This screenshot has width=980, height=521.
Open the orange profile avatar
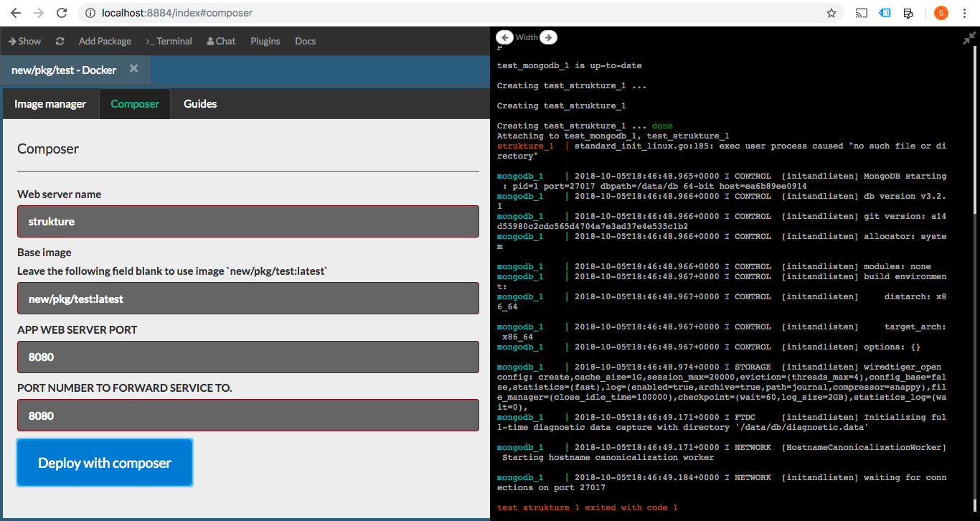pos(941,13)
